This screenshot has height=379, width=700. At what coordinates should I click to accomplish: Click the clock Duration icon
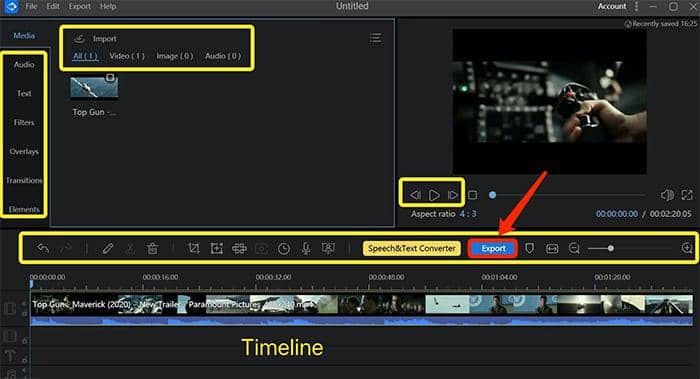pos(283,248)
